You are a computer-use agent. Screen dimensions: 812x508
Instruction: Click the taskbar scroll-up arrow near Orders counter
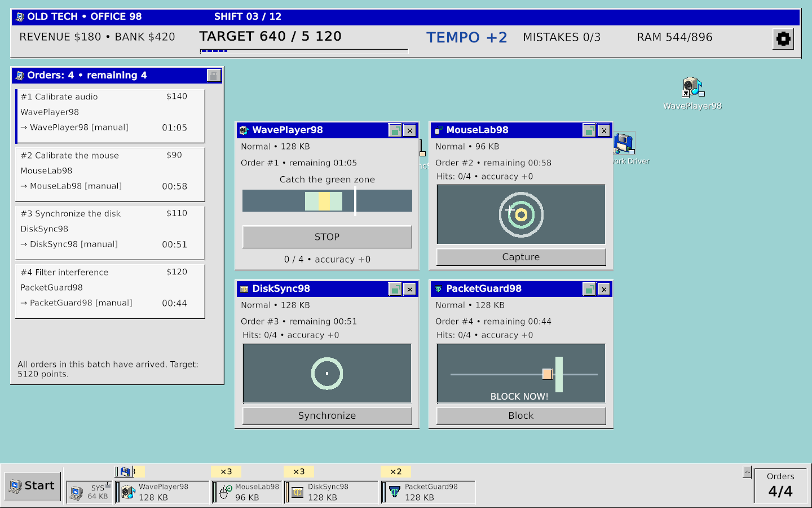pos(747,472)
